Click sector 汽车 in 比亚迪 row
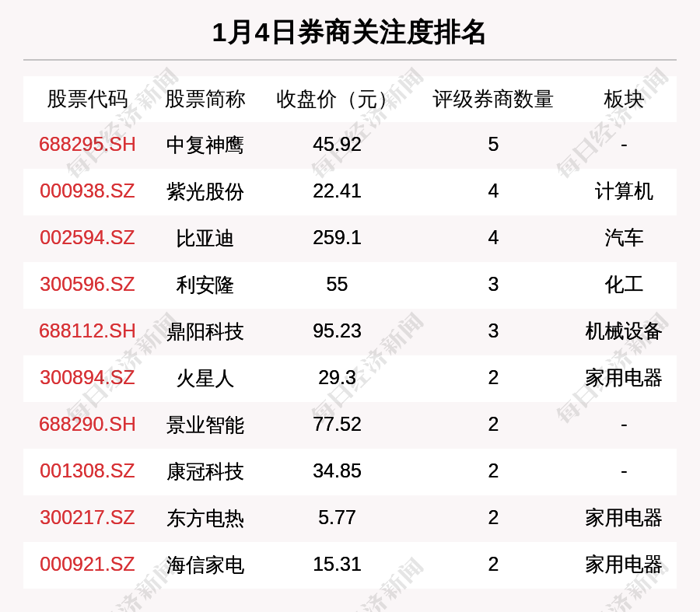Screen dimensions: 700x612 tap(624, 238)
